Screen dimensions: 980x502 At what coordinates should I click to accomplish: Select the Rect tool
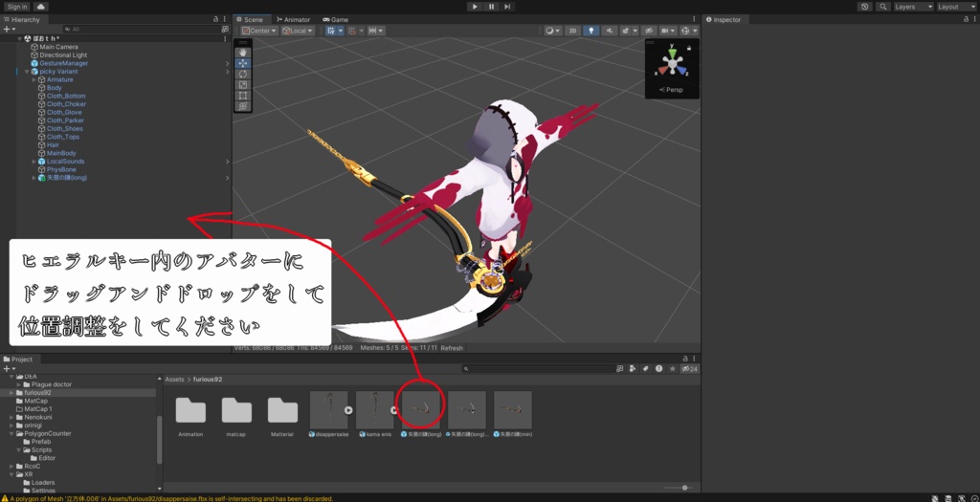(243, 96)
